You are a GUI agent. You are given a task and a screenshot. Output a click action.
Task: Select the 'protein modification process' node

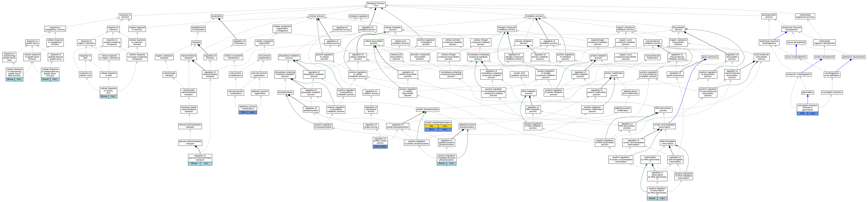[x=614, y=74]
